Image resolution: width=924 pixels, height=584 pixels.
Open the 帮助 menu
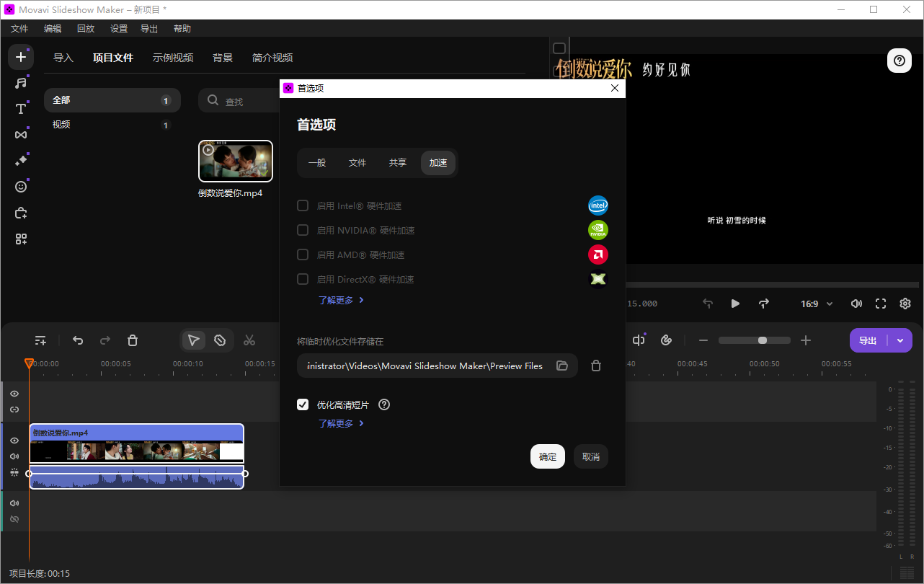point(182,29)
